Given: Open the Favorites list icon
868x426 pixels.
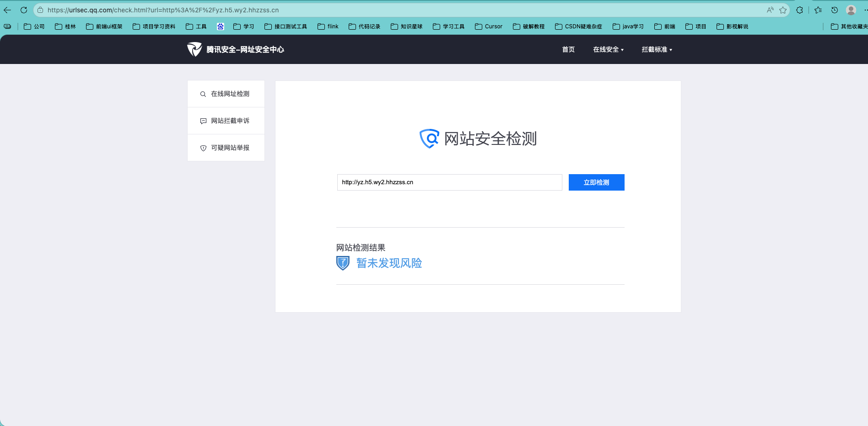Looking at the screenshot, I should 818,10.
